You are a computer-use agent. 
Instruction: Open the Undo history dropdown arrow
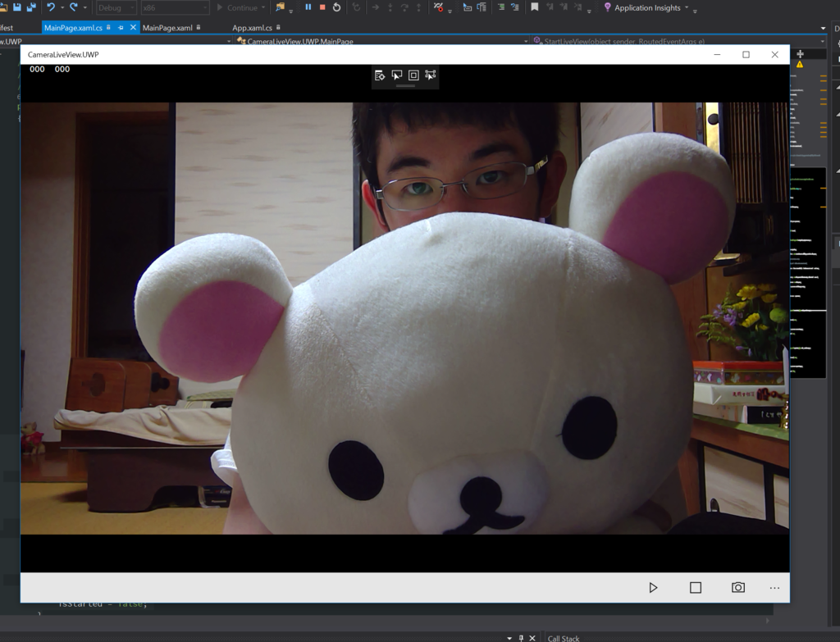(62, 7)
